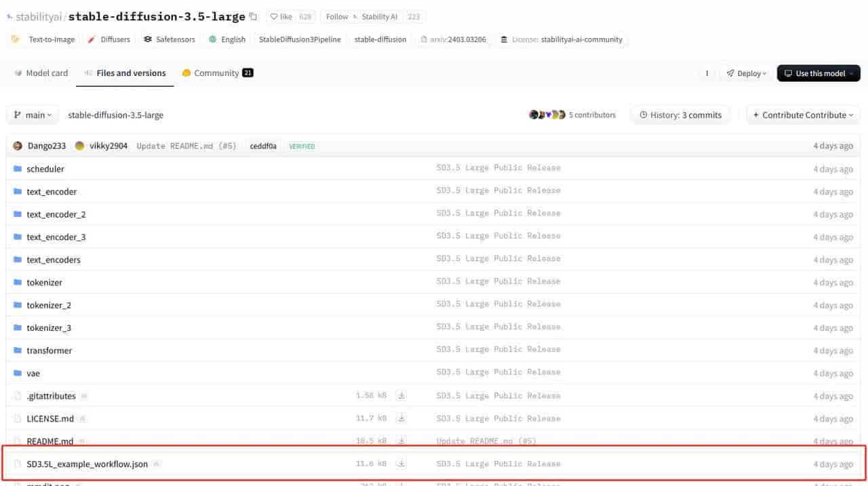Open the three-dot more options menu

[707, 73]
